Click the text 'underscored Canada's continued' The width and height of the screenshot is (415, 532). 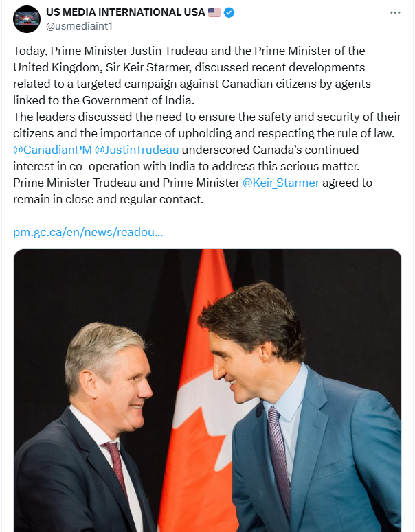pos(270,150)
